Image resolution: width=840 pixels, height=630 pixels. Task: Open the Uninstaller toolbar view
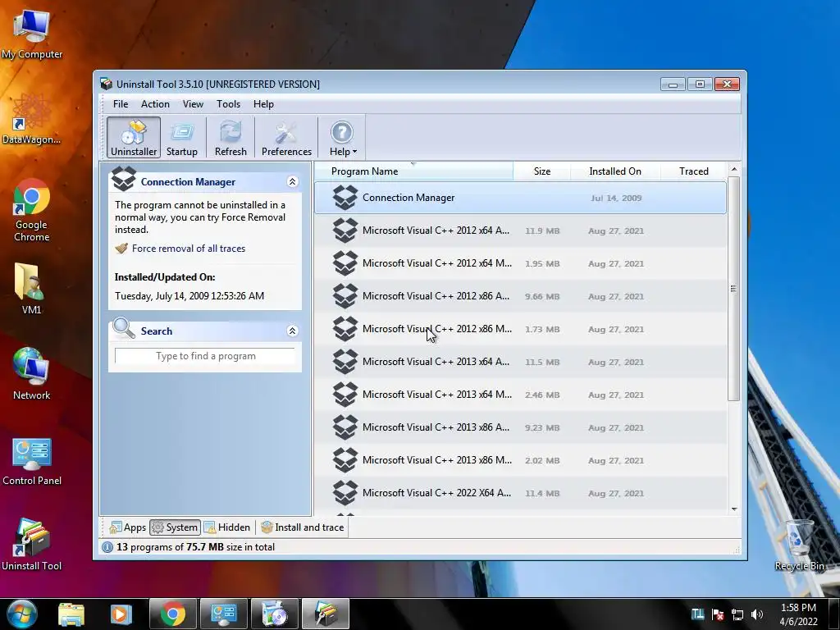134,138
